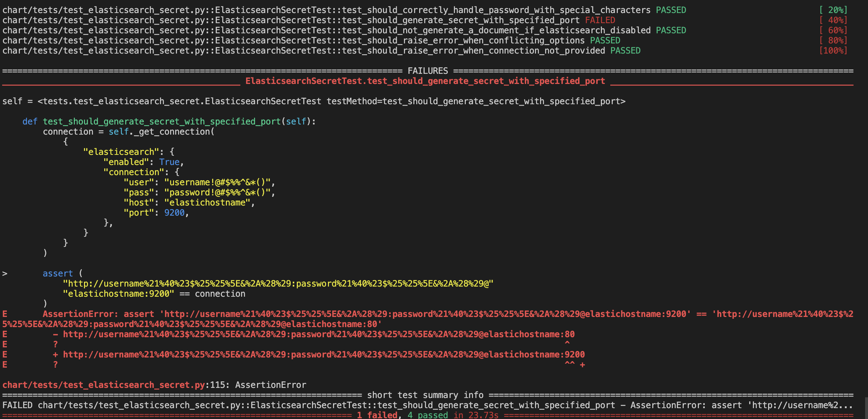
Task: Click the blue assert keyword
Action: (58, 274)
